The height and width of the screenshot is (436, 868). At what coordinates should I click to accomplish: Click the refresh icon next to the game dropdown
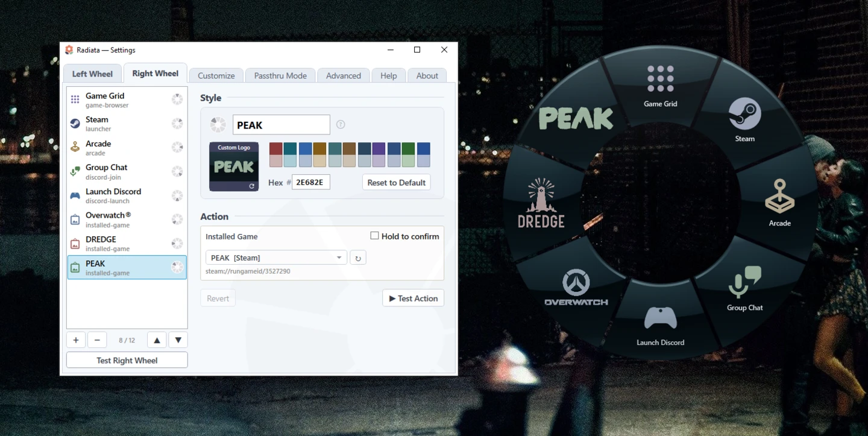[x=358, y=258]
